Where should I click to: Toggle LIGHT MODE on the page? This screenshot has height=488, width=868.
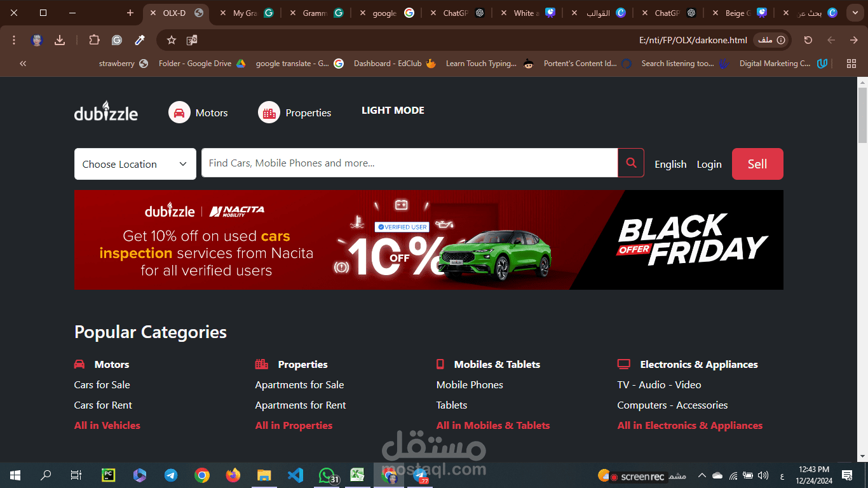[393, 111]
